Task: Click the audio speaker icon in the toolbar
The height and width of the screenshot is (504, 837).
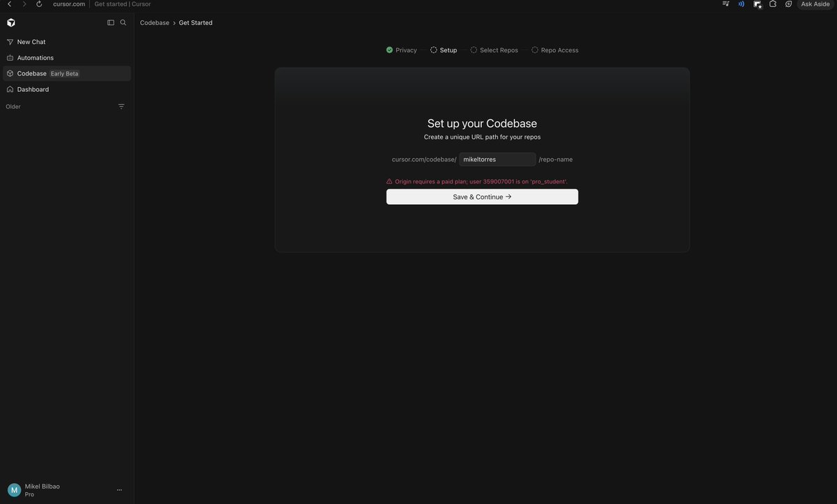Action: tap(741, 4)
